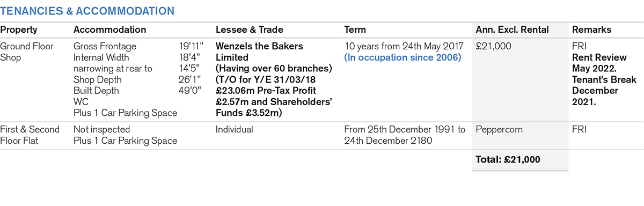Click the Remarks column header
The height and width of the screenshot is (206, 644).
click(x=591, y=30)
